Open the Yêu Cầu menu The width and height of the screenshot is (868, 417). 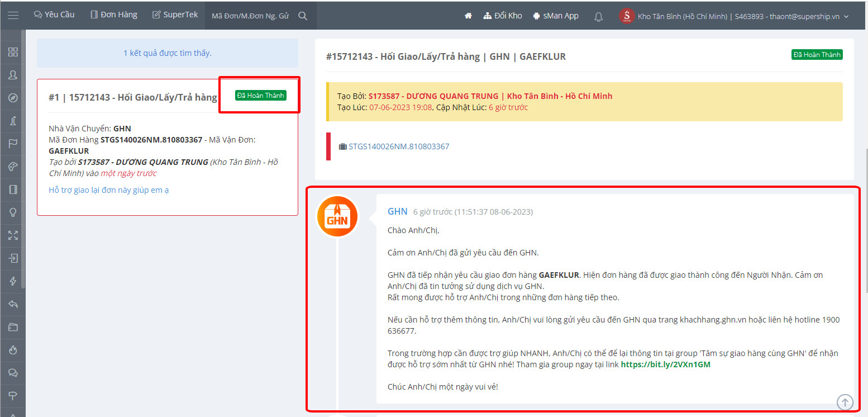coord(54,15)
